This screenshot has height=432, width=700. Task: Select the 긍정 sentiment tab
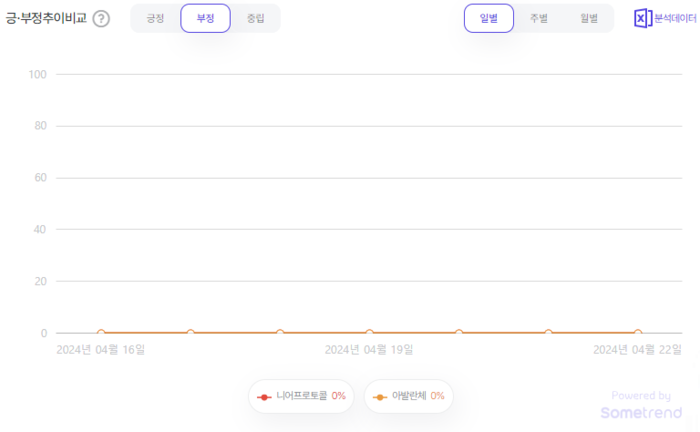pos(155,18)
